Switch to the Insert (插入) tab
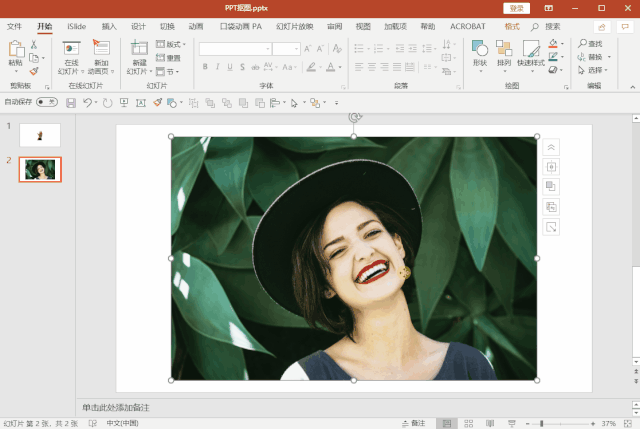This screenshot has width=640, height=429. point(109,26)
